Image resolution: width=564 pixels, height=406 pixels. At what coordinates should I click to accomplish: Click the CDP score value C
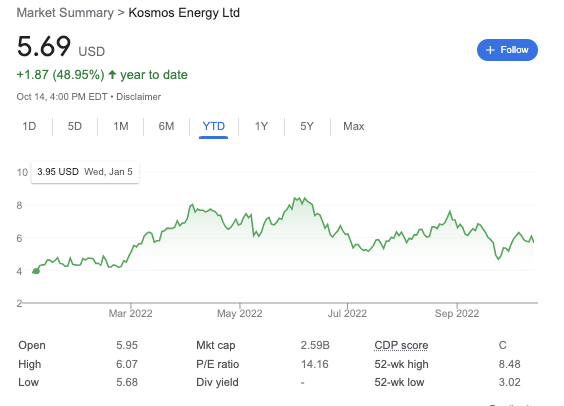click(x=502, y=345)
